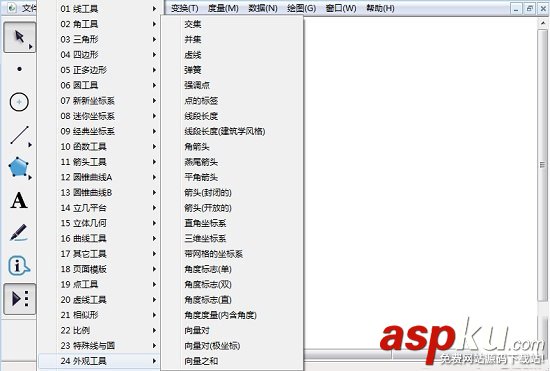This screenshot has height=371, width=550.
Task: Select the Arrow selection tool
Action: click(x=19, y=37)
